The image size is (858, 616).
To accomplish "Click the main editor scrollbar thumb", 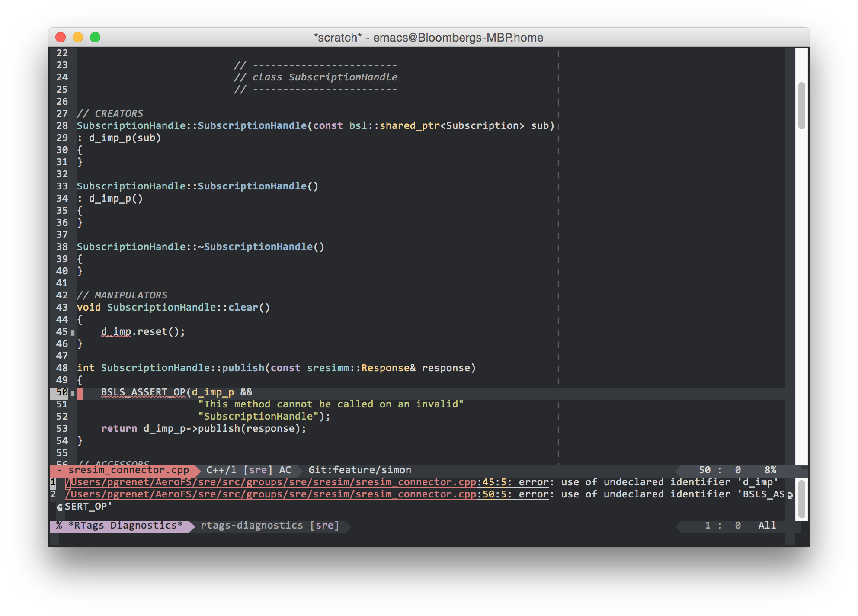I will point(801,106).
